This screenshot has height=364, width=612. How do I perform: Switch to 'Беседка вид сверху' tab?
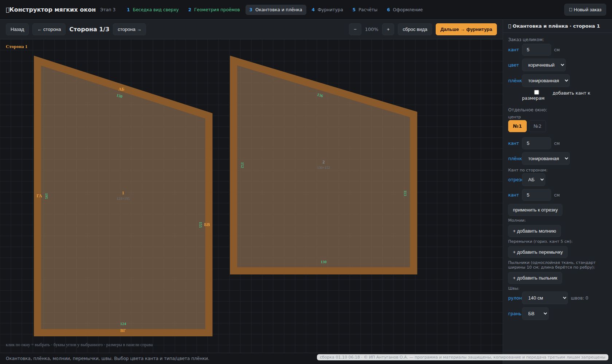153,10
